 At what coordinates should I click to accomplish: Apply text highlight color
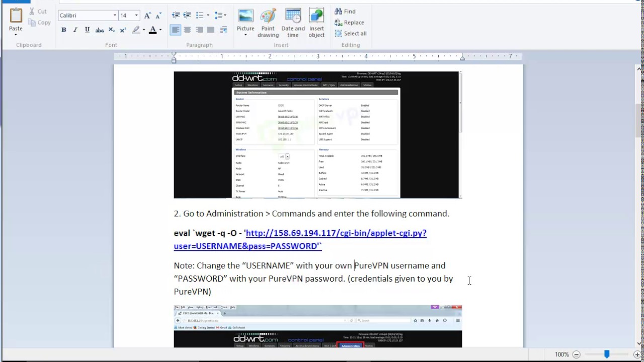(x=136, y=30)
